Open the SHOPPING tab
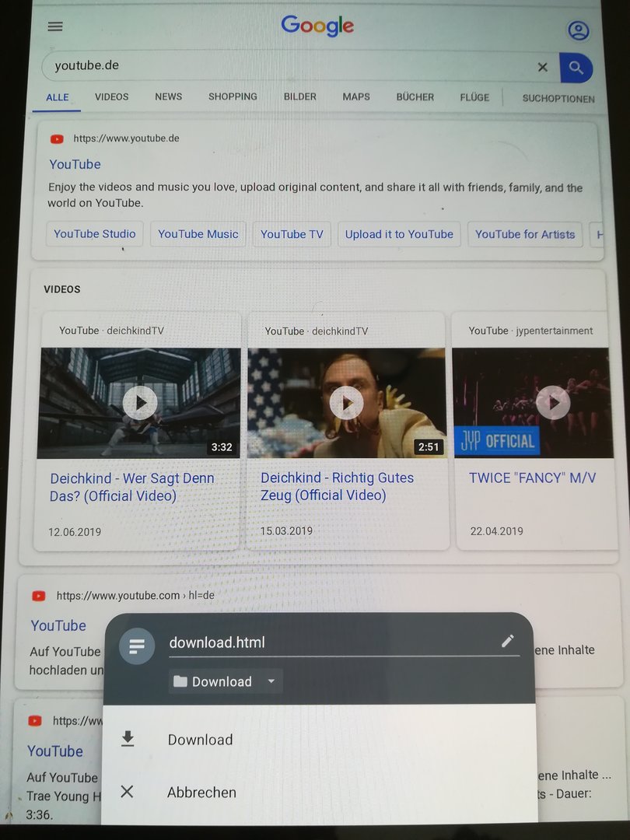630x840 pixels. pyautogui.click(x=233, y=97)
